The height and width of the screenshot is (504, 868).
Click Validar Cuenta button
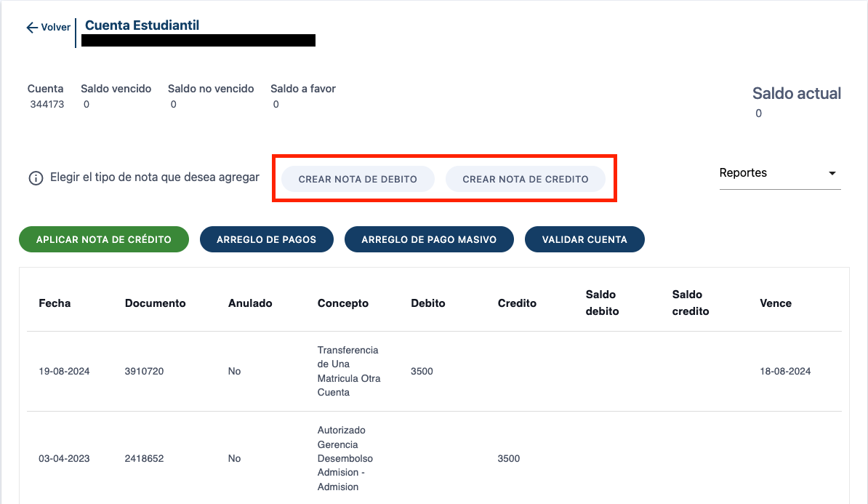584,239
